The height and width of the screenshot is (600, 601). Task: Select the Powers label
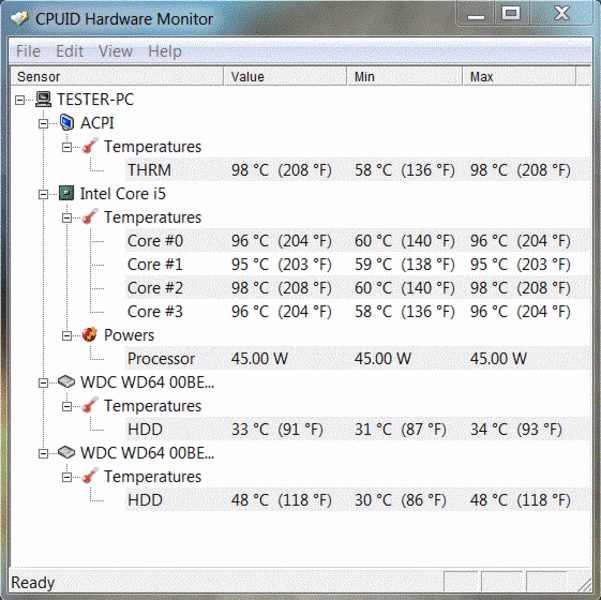129,335
